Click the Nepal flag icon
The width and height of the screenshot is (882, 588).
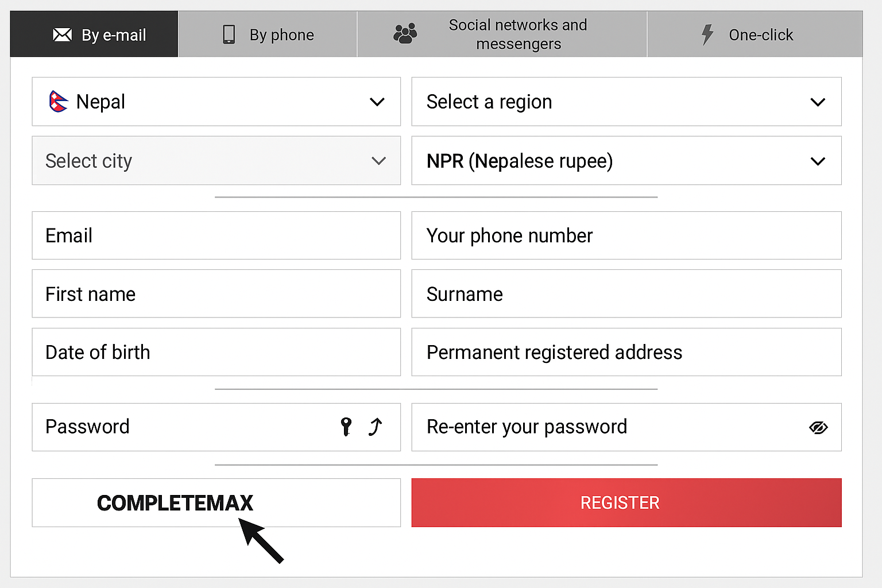pyautogui.click(x=58, y=102)
